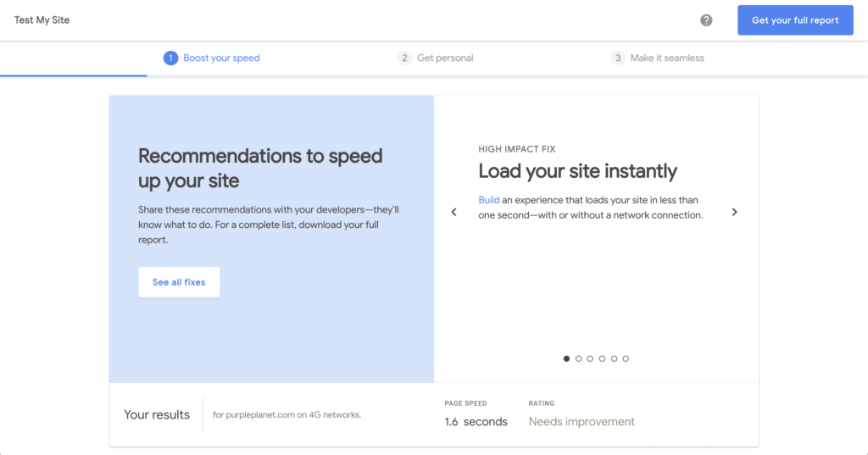Image resolution: width=868 pixels, height=455 pixels.
Task: Click the help question mark icon
Action: click(706, 20)
